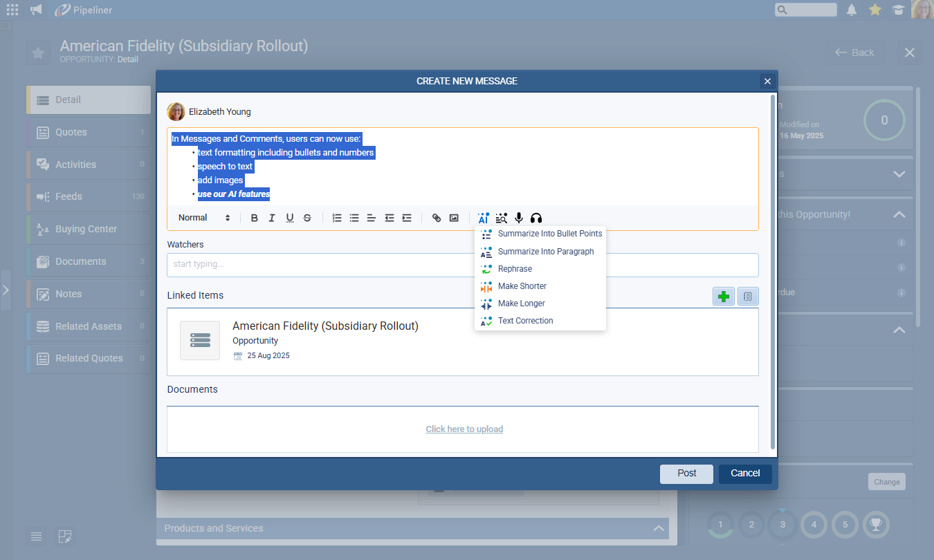Image resolution: width=934 pixels, height=560 pixels.
Task: Mark the opportunity as favorite with star
Action: (38, 53)
